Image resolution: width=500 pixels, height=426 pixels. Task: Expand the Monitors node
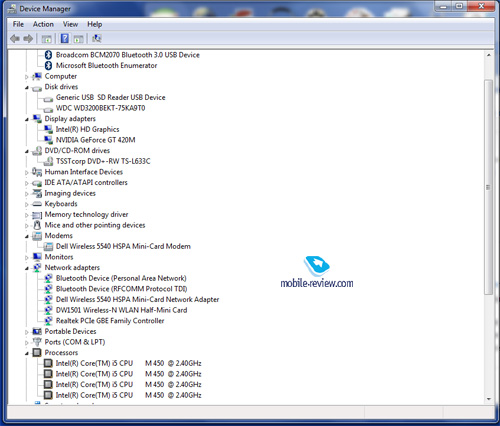[27, 258]
